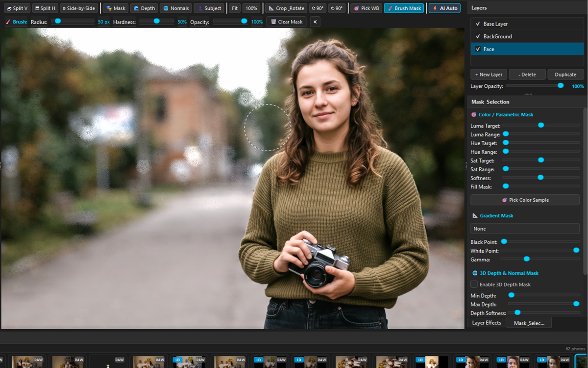This screenshot has width=588, height=368.
Task: Adjust the White Point slider
Action: pos(540,251)
